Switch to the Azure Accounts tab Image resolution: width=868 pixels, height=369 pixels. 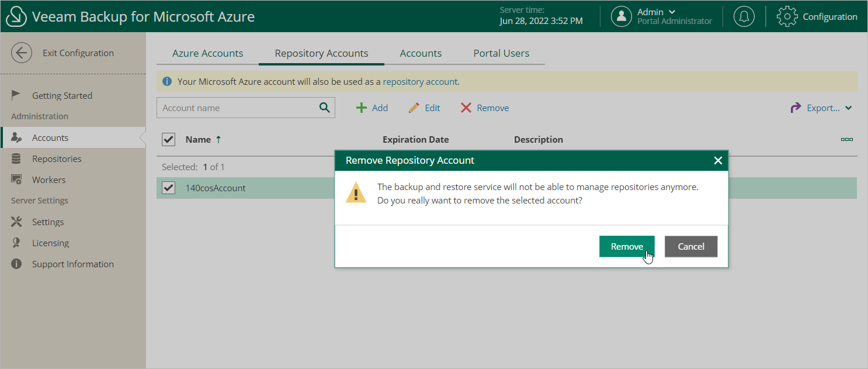pos(207,53)
